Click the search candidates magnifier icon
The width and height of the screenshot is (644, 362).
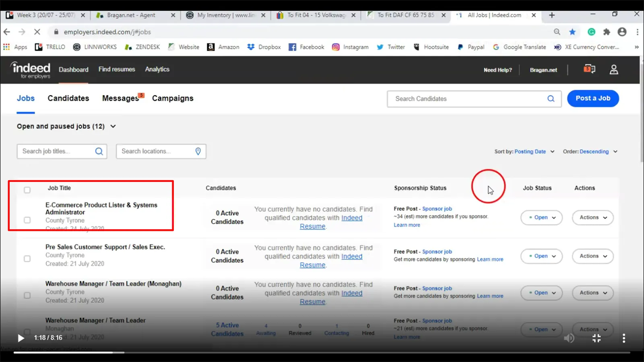pyautogui.click(x=551, y=99)
